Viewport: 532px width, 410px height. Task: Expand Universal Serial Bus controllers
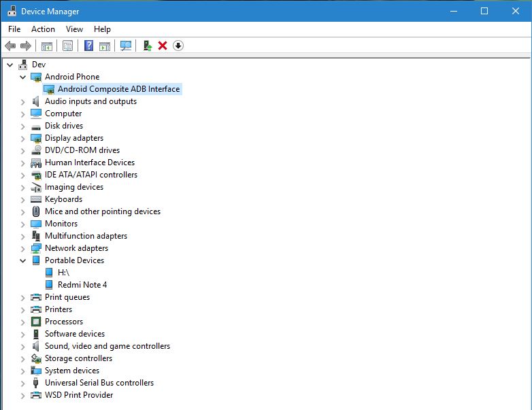pyautogui.click(x=23, y=383)
